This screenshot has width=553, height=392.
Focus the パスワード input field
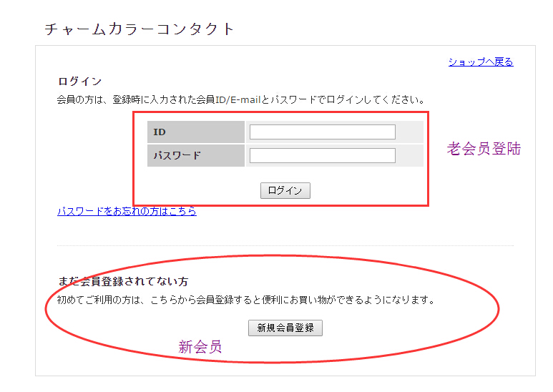pos(322,156)
